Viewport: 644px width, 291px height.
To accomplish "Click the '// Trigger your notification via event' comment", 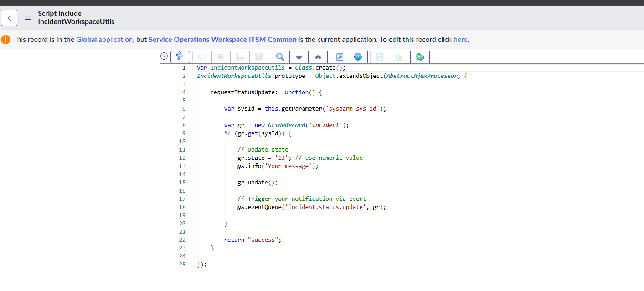I will point(302,199).
